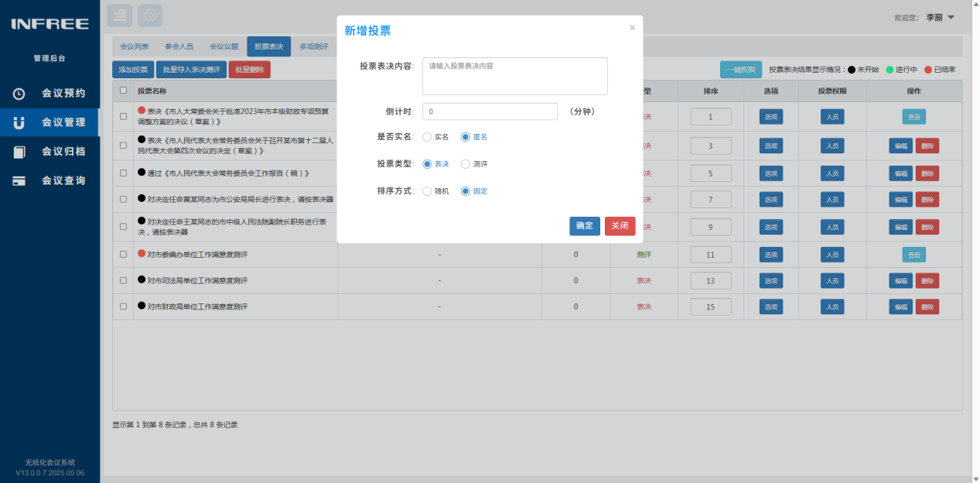
Task: Switch to the 会议列表 tab
Action: [x=135, y=47]
